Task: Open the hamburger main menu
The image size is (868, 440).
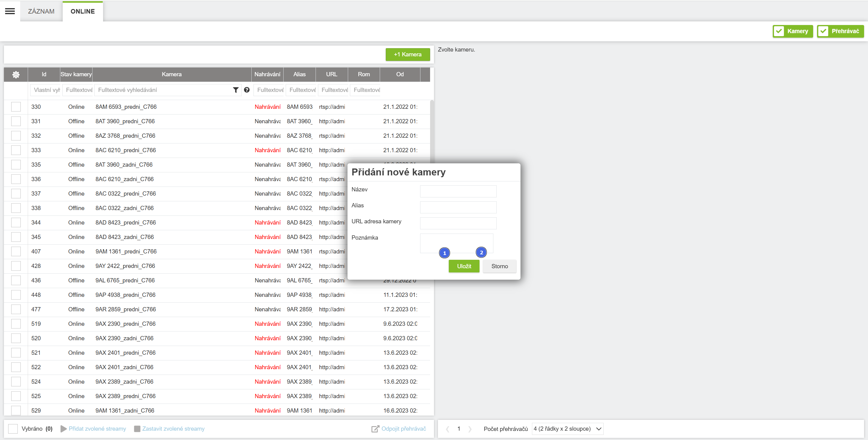Action: 10,11
